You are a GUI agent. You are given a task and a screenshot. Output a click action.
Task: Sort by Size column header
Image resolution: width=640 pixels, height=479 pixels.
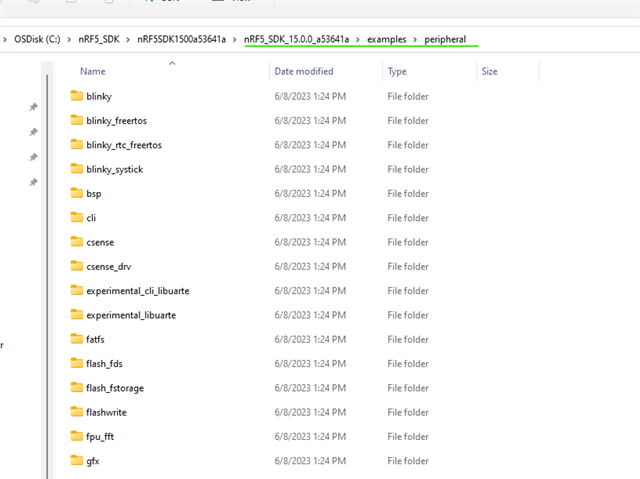tap(489, 71)
